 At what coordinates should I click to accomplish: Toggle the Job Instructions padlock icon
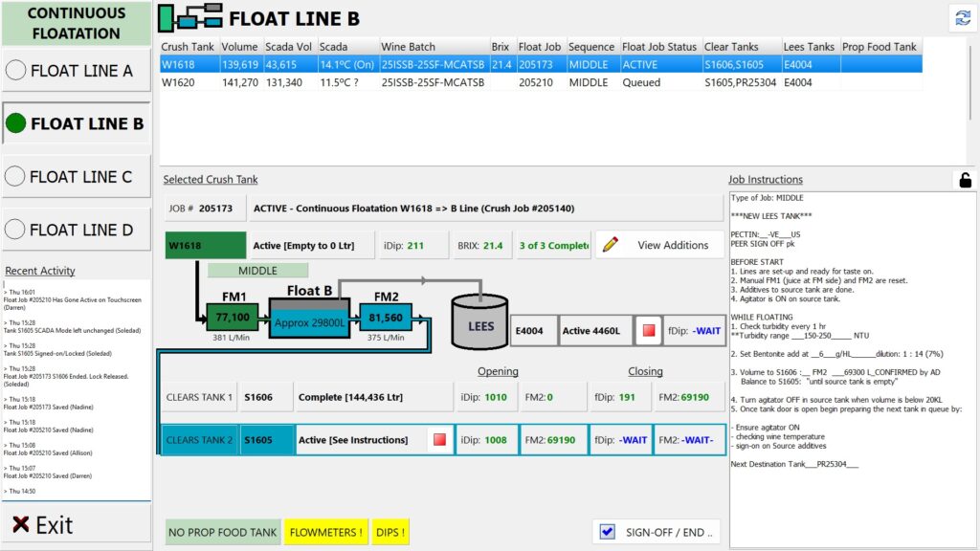[965, 180]
